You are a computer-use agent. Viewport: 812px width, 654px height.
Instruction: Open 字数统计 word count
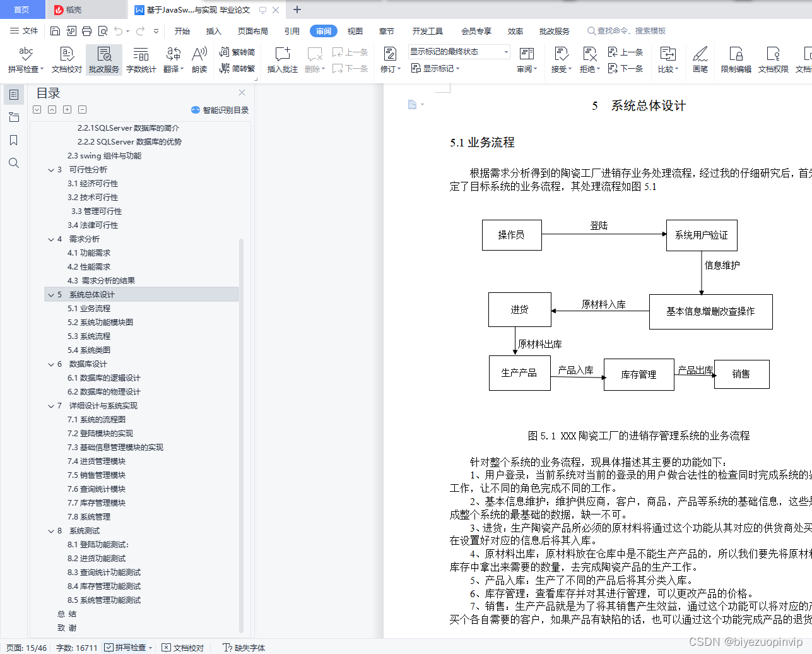point(141,60)
